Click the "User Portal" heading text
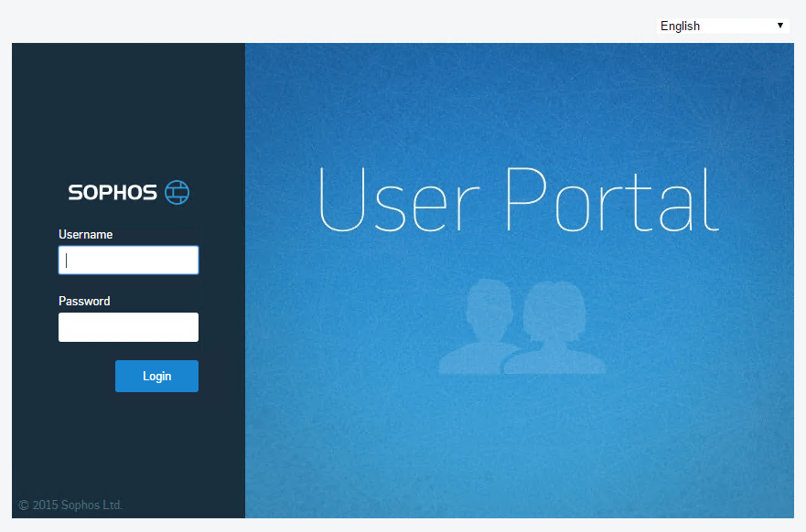The image size is (806, 532). (x=519, y=200)
